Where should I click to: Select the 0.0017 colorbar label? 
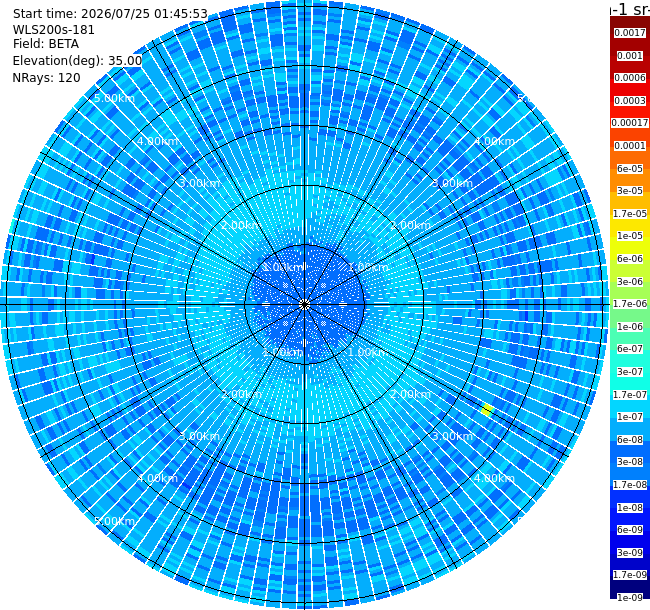tap(630, 33)
